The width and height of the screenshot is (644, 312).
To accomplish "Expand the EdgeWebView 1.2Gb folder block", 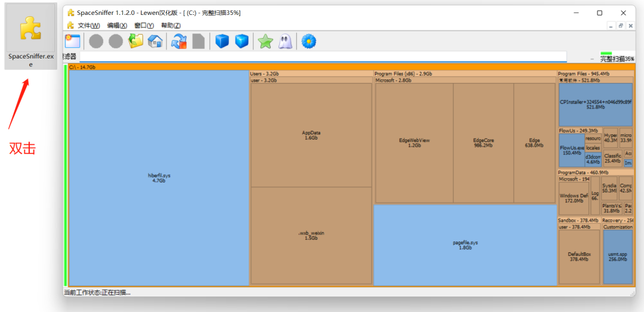I will (414, 143).
